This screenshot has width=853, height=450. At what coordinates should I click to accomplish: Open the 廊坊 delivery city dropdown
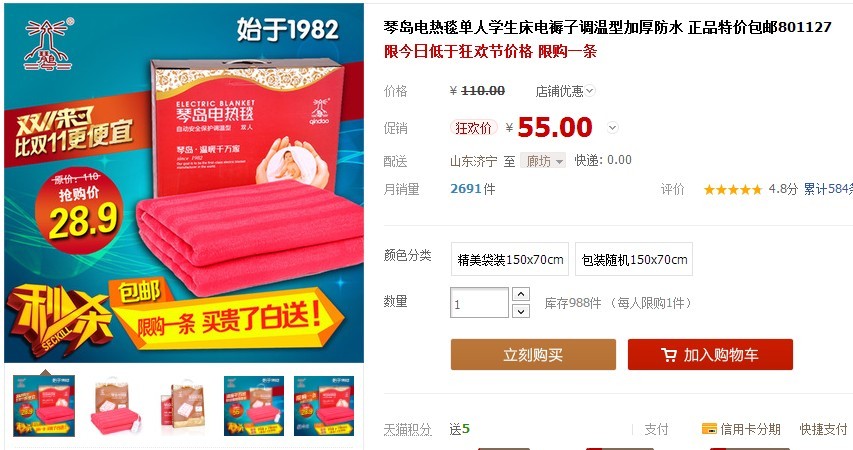click(x=543, y=161)
